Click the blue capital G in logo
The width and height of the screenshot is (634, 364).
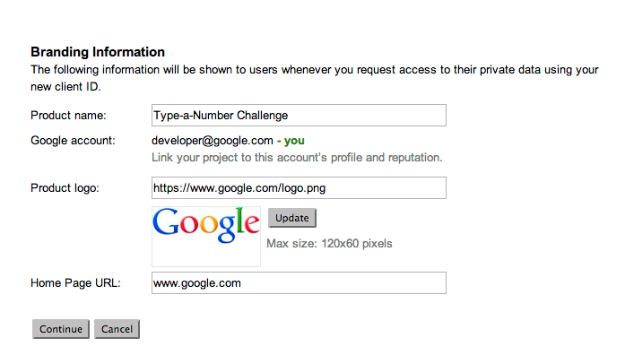(169, 226)
